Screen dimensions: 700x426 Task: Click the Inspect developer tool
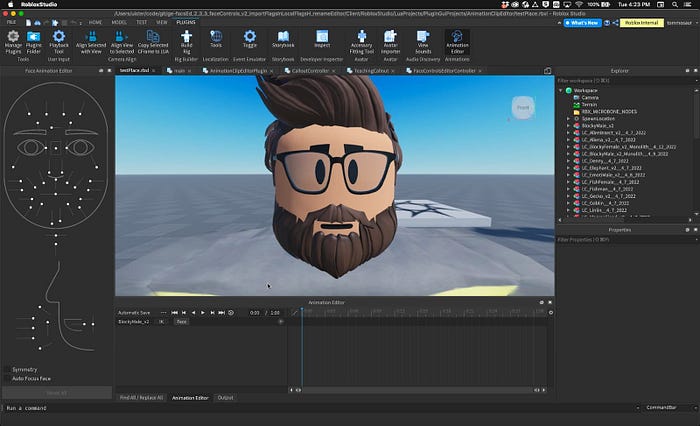322,38
